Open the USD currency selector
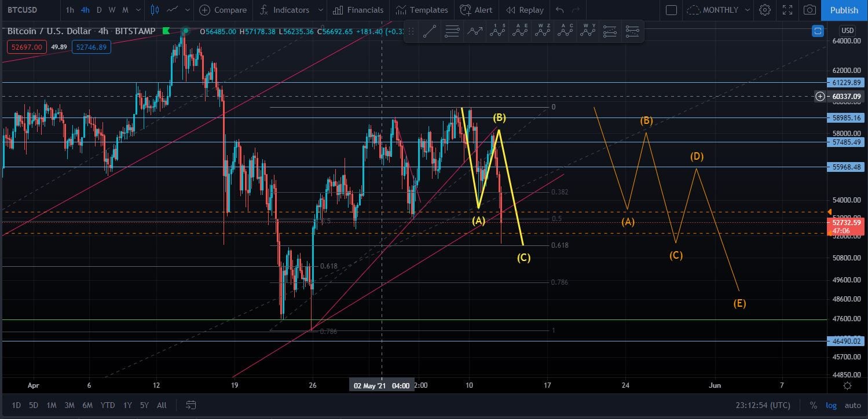 [x=847, y=31]
